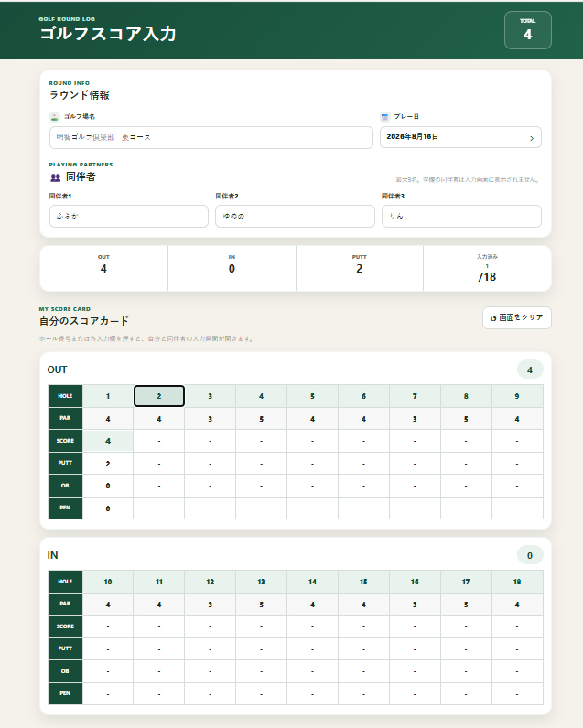Image resolution: width=583 pixels, height=728 pixels.
Task: Click the 入力済み /18 progress tile
Action: [487, 268]
